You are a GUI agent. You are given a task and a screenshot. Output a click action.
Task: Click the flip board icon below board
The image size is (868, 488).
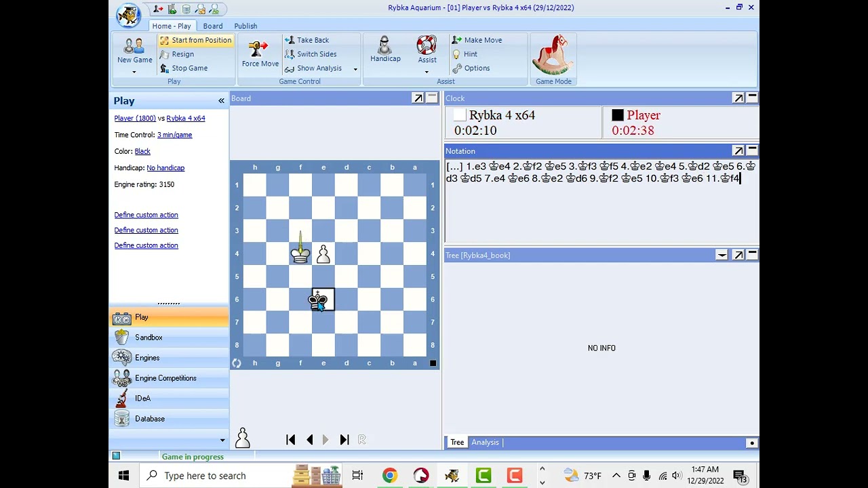(x=236, y=363)
